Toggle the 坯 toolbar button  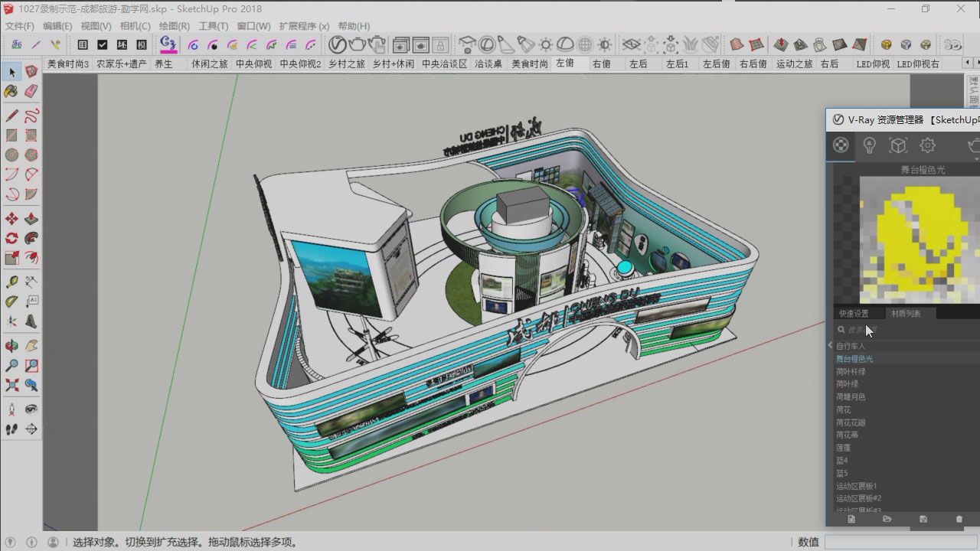[122, 45]
